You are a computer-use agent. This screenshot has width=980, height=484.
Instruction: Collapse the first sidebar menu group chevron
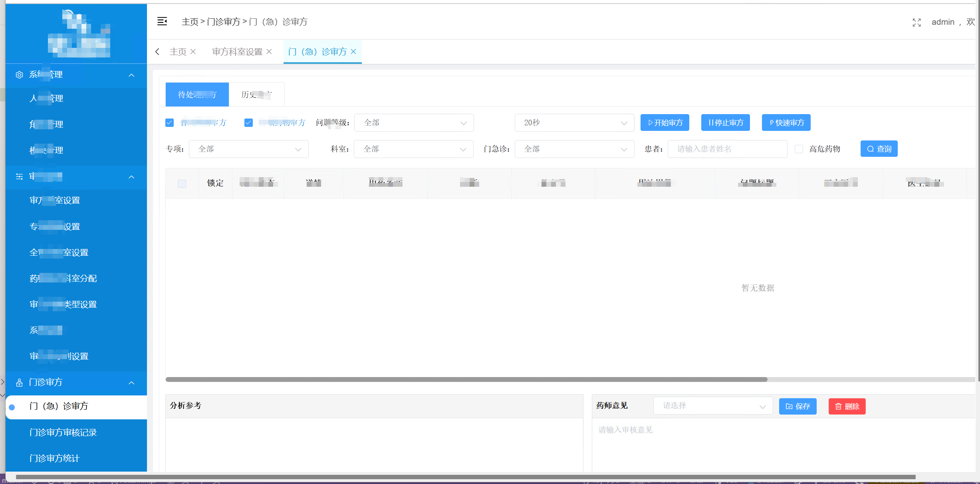click(131, 75)
